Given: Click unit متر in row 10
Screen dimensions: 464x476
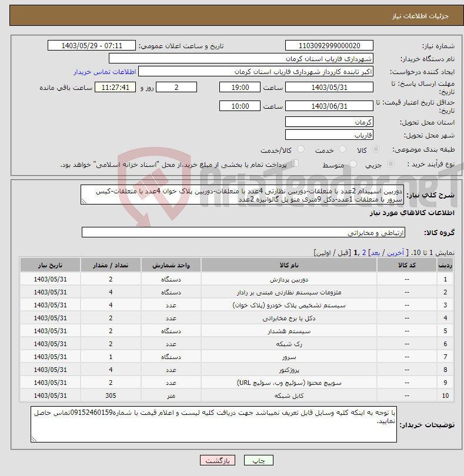Looking at the screenshot, I should [x=171, y=396].
